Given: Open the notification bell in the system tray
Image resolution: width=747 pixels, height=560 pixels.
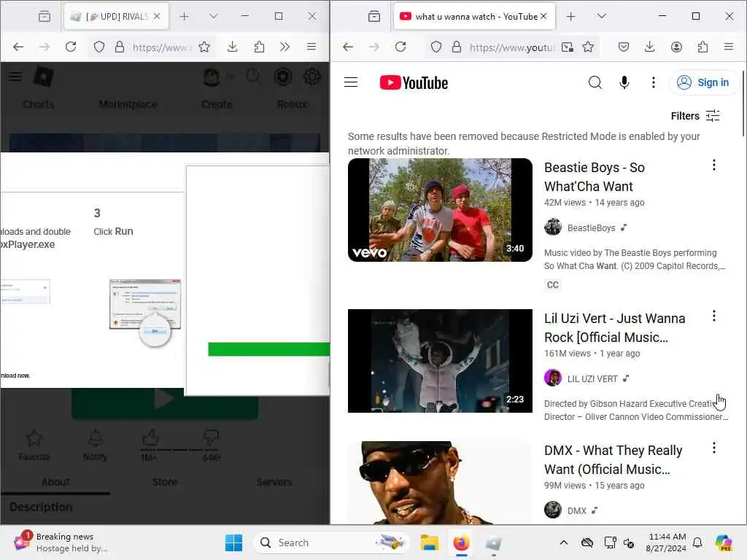Looking at the screenshot, I should [x=697, y=542].
